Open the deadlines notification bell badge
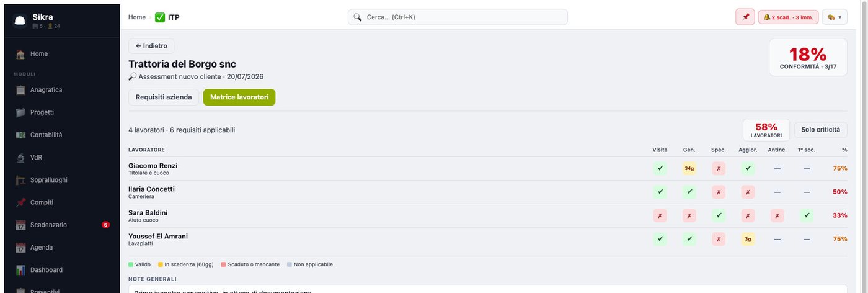Screen dimensions: 868x293 (x=788, y=17)
